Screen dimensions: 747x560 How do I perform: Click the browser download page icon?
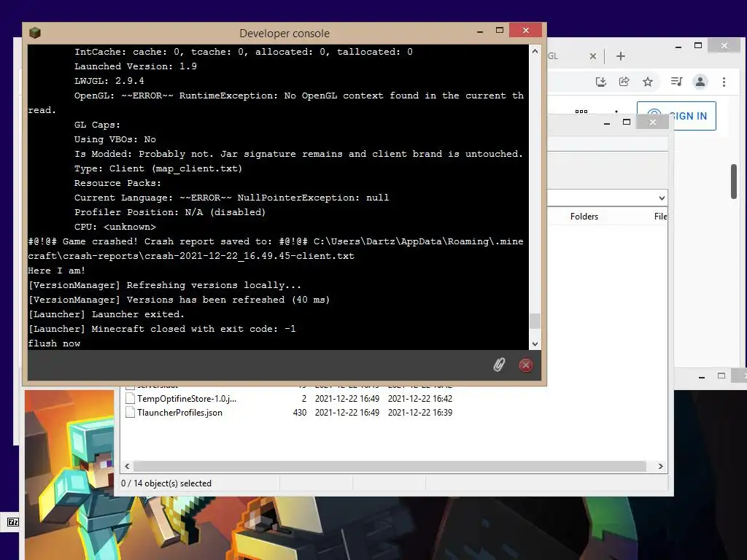[x=601, y=82]
